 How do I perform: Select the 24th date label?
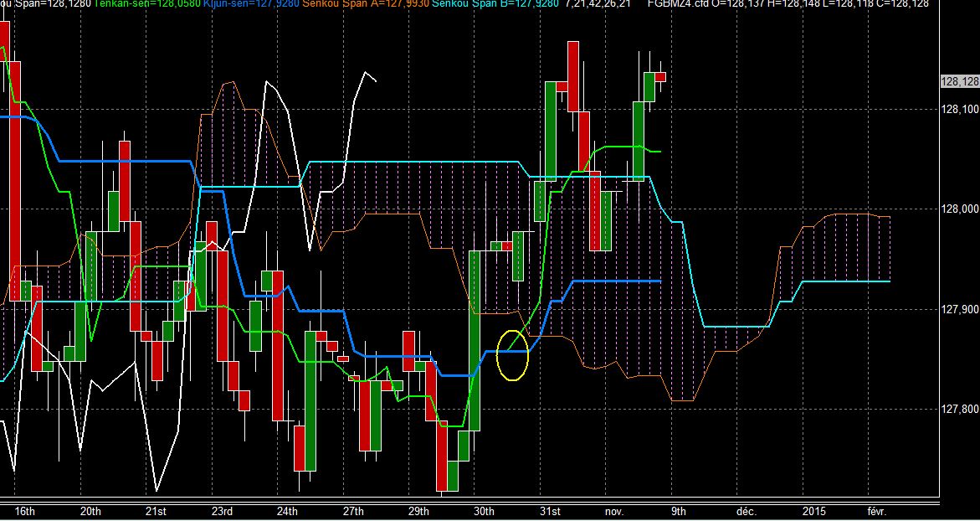pos(287,512)
